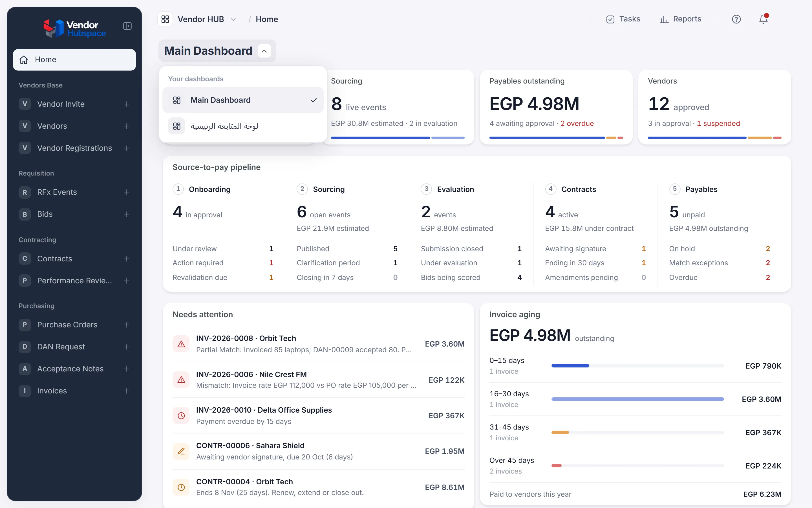Click plus icon for Vendor Registrations
This screenshot has height=508, width=812.
(127, 148)
